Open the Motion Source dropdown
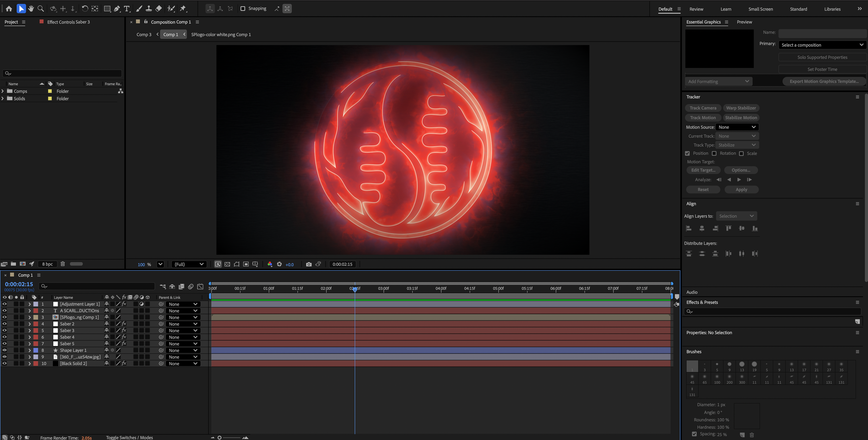The height and width of the screenshot is (440, 868). pos(737,127)
